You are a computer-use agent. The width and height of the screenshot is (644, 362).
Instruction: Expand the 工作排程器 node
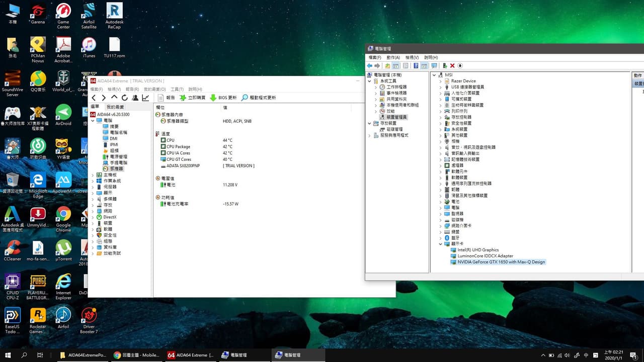[376, 87]
